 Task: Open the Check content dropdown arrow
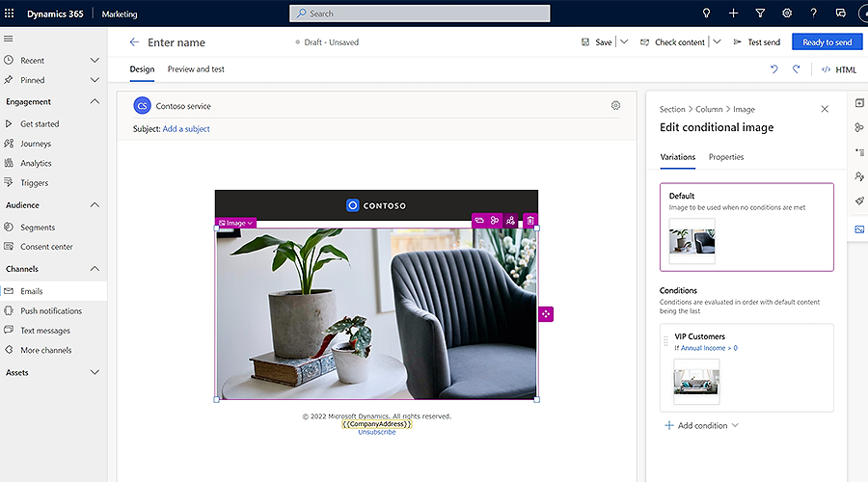pyautogui.click(x=717, y=42)
